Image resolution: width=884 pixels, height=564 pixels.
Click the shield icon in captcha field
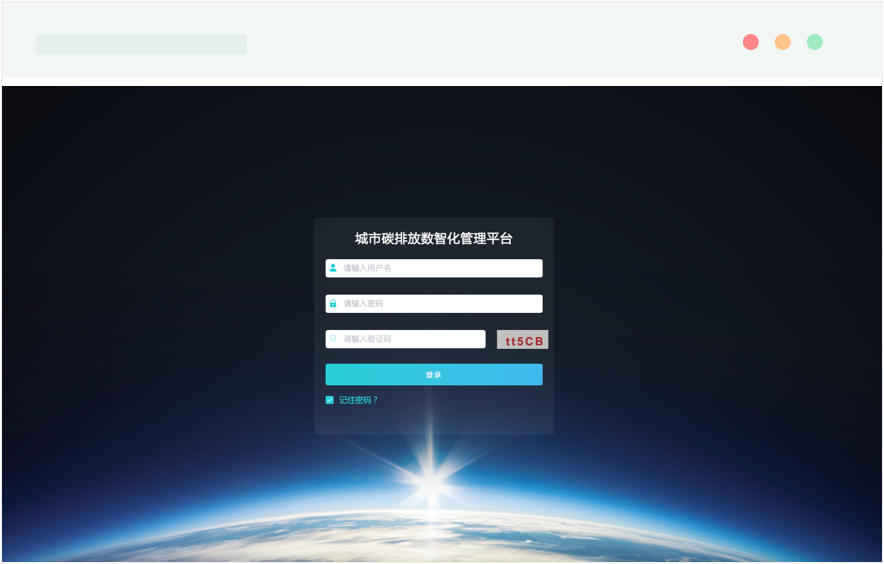point(333,338)
